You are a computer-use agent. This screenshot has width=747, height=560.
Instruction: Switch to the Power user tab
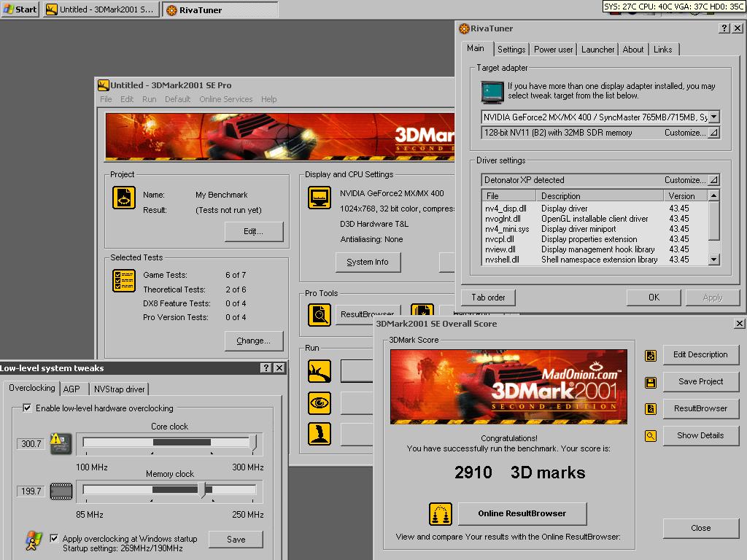[553, 50]
